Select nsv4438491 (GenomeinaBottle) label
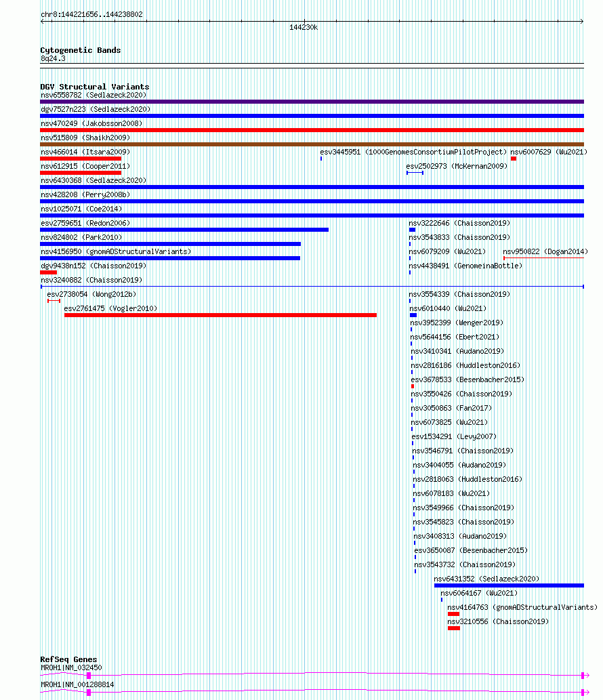Viewport: 603px width, 700px height. [x=465, y=266]
